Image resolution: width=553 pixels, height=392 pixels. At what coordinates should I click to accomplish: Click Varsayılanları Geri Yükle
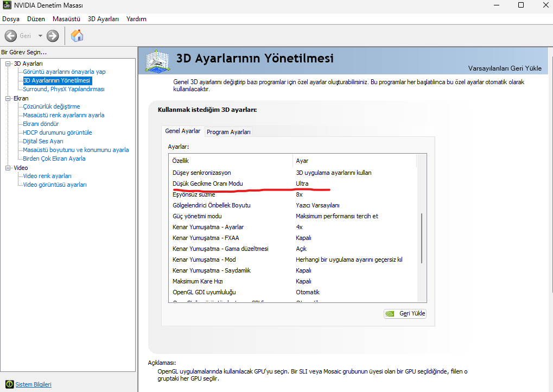[x=505, y=68]
